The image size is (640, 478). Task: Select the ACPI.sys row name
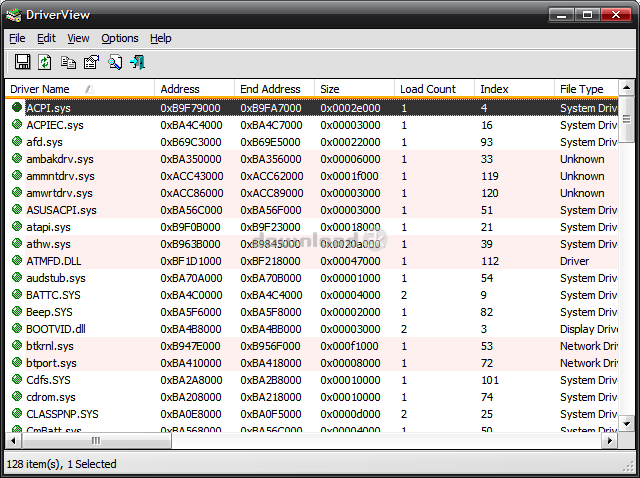[x=48, y=108]
